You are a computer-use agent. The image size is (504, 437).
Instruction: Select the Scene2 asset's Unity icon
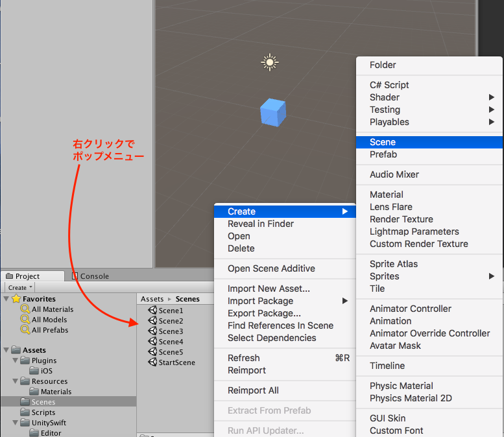152,321
